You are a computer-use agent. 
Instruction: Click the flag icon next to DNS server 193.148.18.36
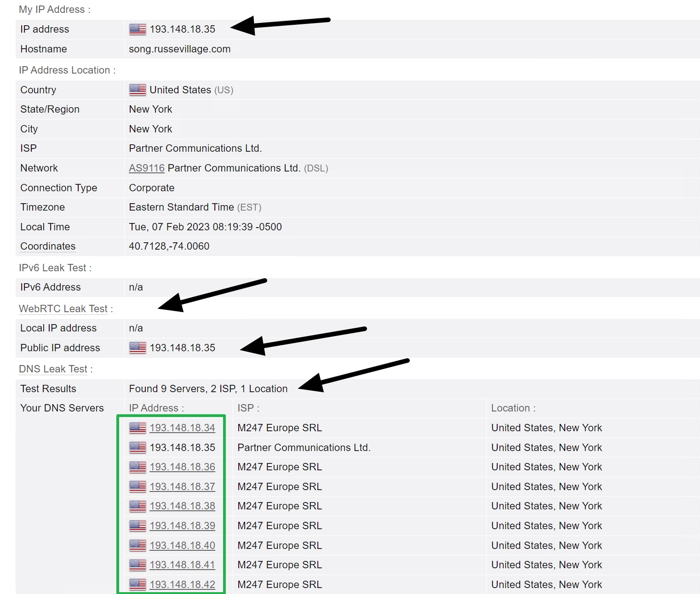click(x=137, y=467)
